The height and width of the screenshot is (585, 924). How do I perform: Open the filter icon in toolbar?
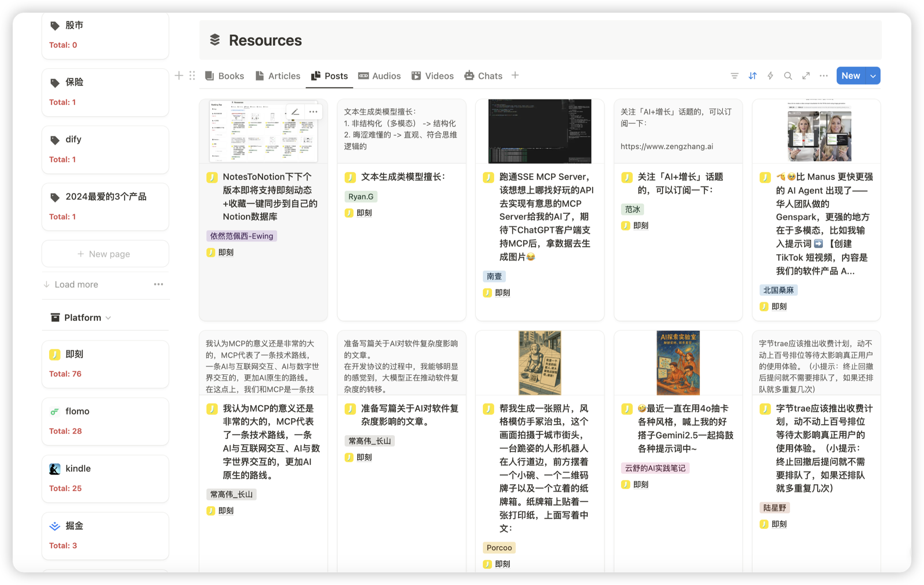coord(734,76)
